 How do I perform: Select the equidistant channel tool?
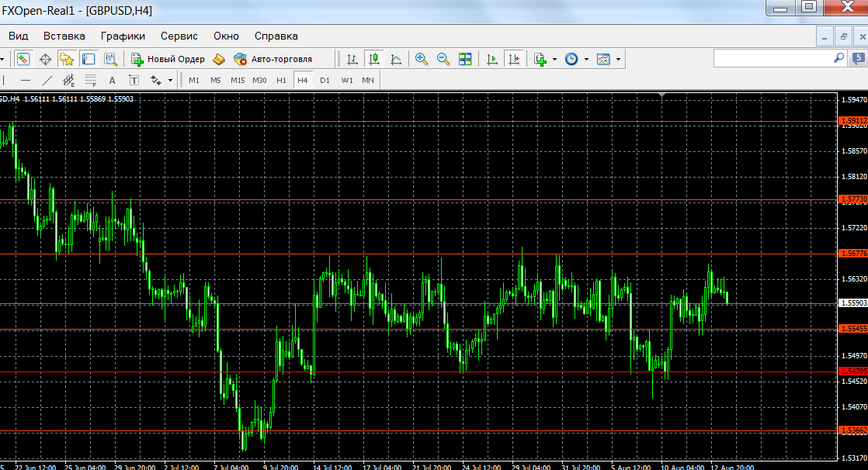tap(68, 80)
